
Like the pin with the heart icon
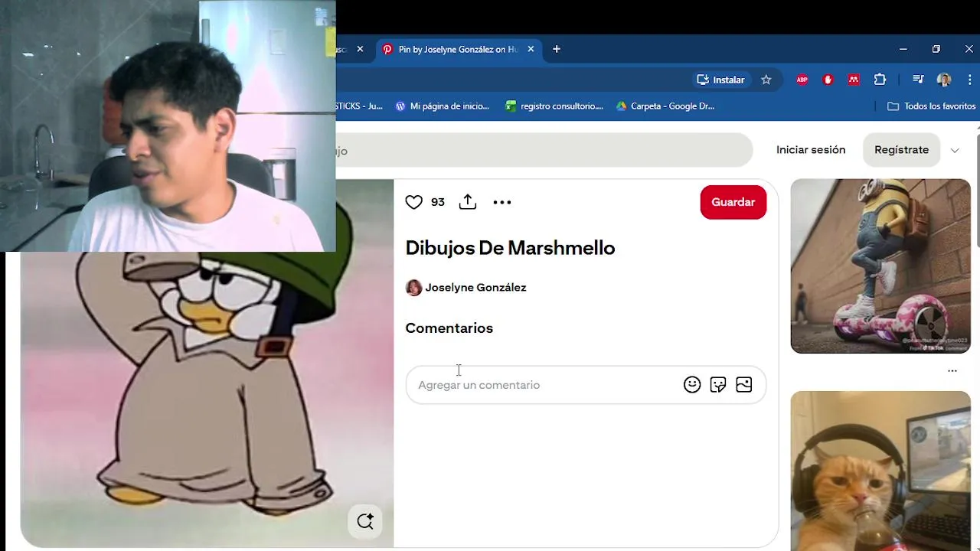(x=414, y=202)
